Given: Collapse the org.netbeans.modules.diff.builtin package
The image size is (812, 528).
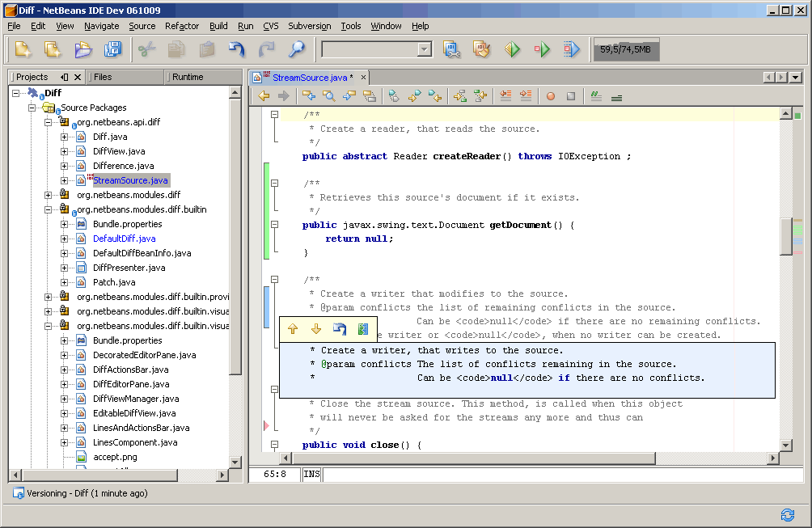Looking at the screenshot, I should (x=49, y=209).
